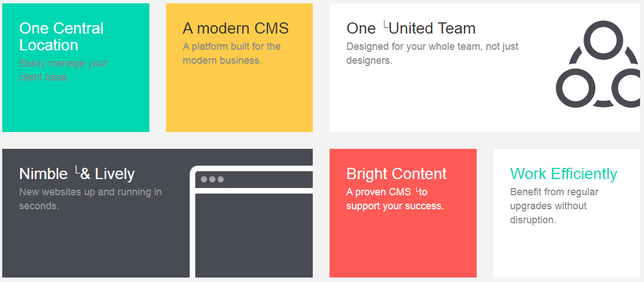Click "A proven CMS to support" text

tap(394, 199)
